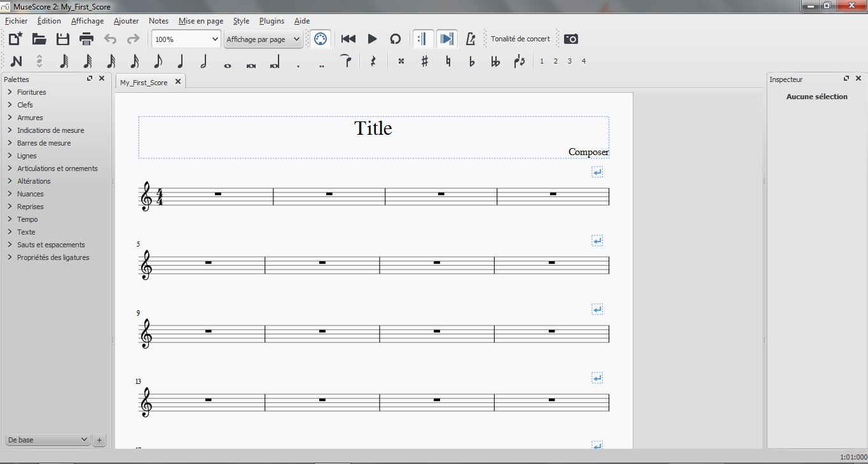
Task: Close the My_First_Score tab
Action: click(178, 82)
